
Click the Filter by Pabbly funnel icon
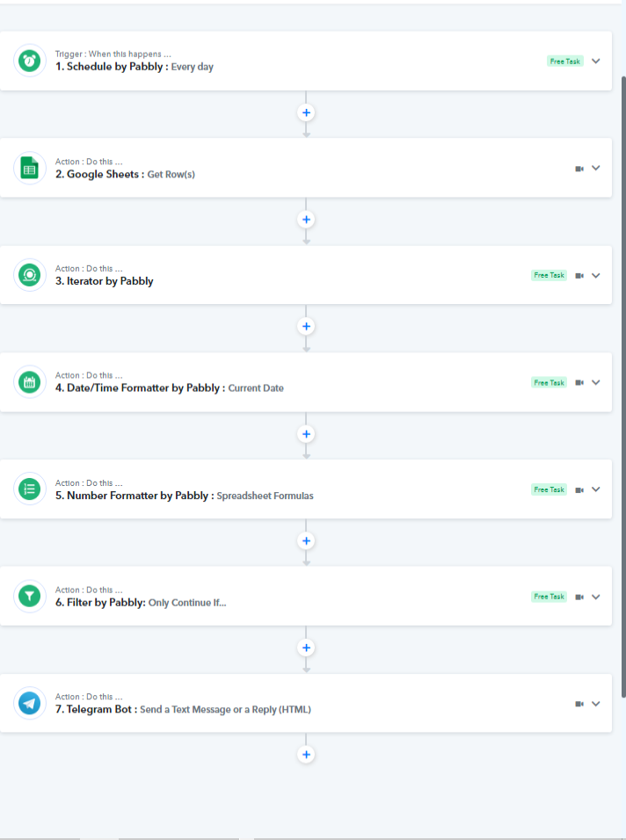30,596
